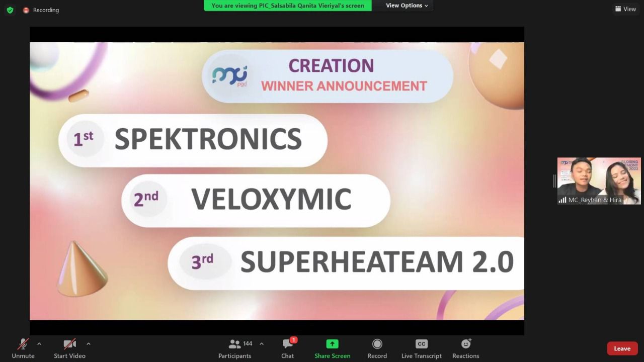Expand video settings arrow next to Start Video
Image resolution: width=644 pixels, height=362 pixels.
[89, 344]
